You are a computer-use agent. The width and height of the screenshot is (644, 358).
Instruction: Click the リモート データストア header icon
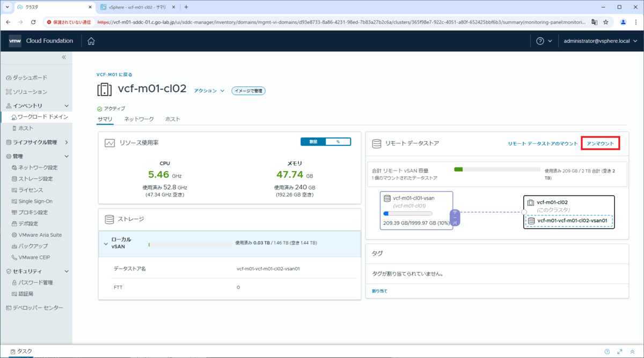(376, 143)
